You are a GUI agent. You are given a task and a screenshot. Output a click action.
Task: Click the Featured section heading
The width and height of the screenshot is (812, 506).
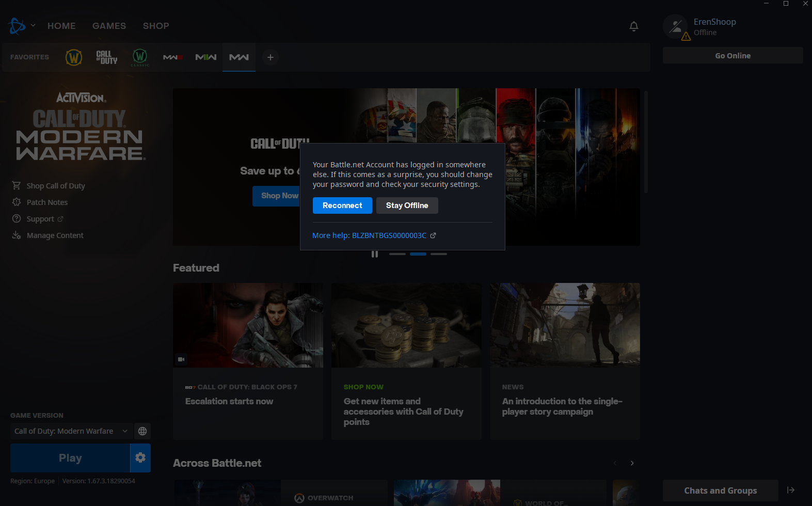(196, 268)
